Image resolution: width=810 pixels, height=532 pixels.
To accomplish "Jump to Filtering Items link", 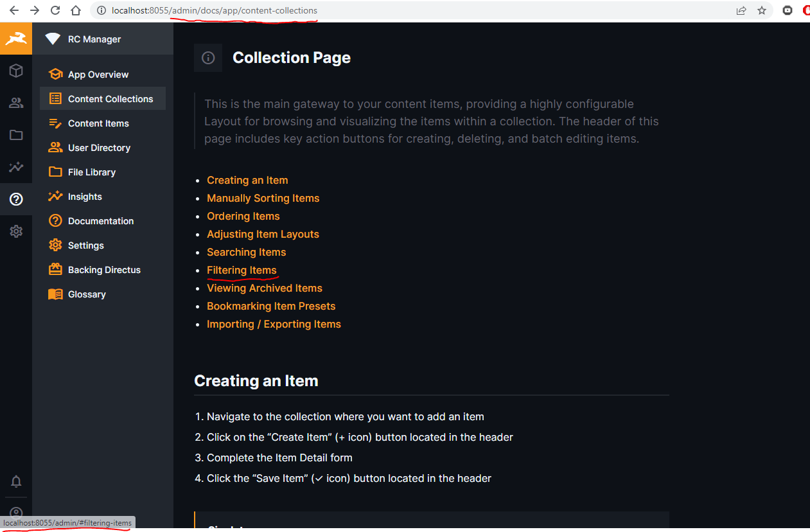I will 242,270.
